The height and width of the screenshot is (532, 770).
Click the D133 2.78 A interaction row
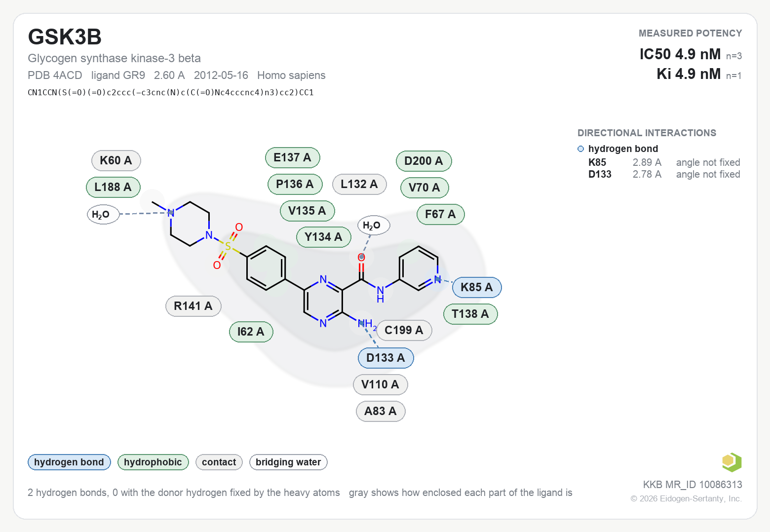[664, 174]
